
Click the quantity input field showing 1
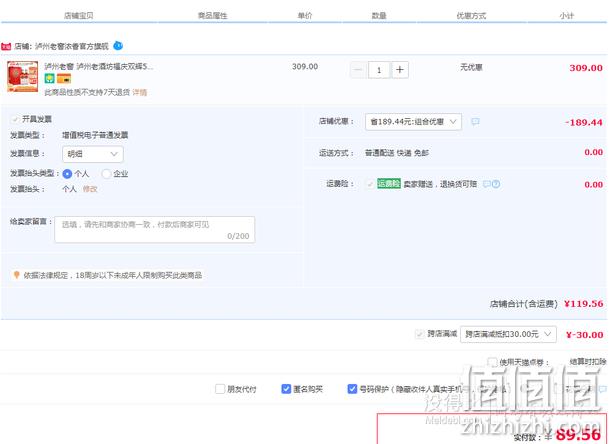coord(379,70)
